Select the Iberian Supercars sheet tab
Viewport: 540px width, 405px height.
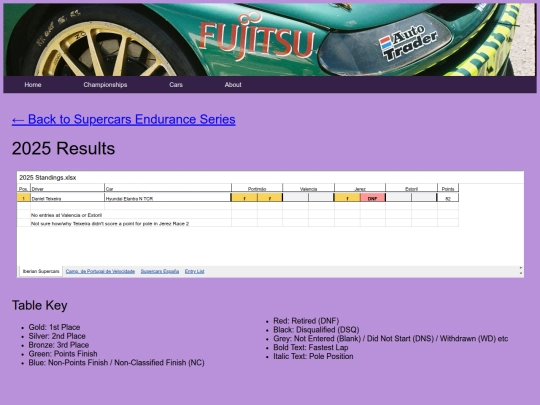pyautogui.click(x=41, y=271)
